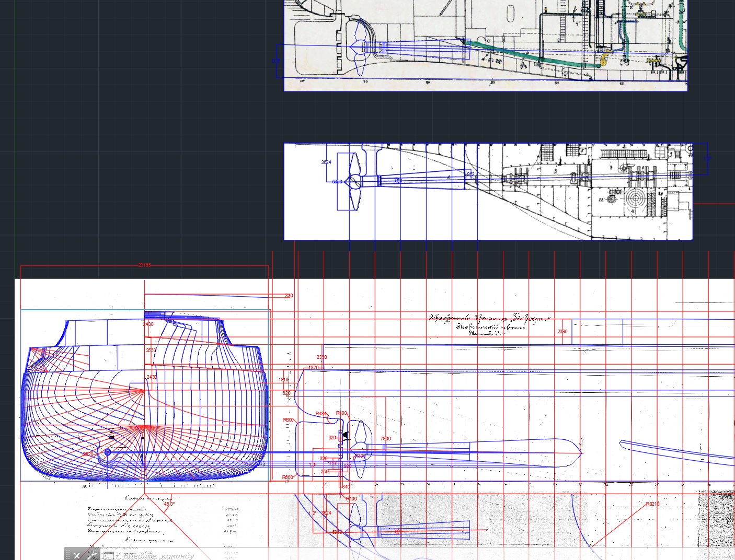Open the recent commands icon in command line

coord(107,555)
